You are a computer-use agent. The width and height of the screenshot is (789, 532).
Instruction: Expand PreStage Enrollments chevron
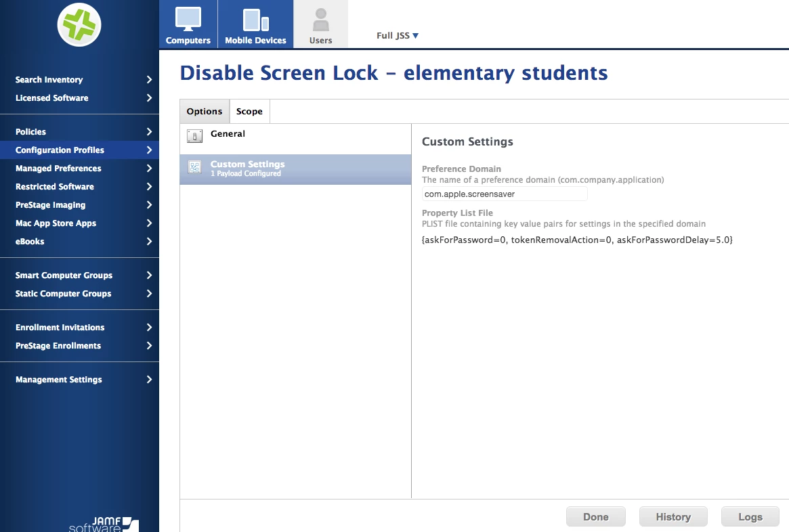pos(149,345)
